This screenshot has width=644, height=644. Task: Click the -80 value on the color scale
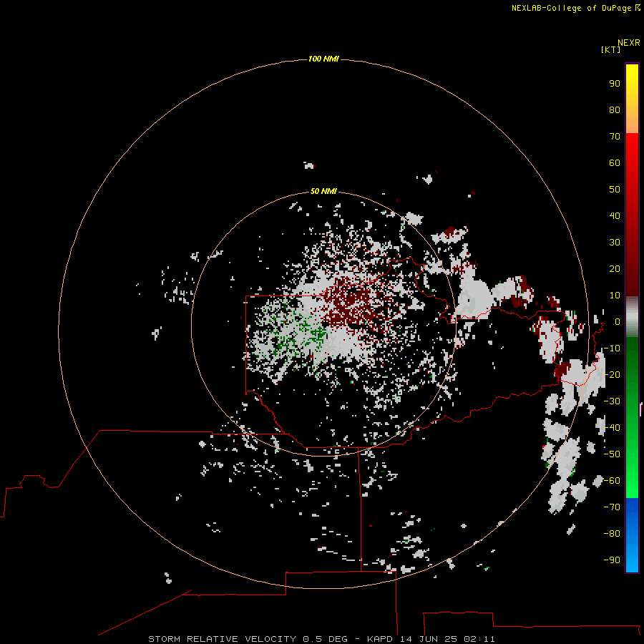click(x=612, y=534)
